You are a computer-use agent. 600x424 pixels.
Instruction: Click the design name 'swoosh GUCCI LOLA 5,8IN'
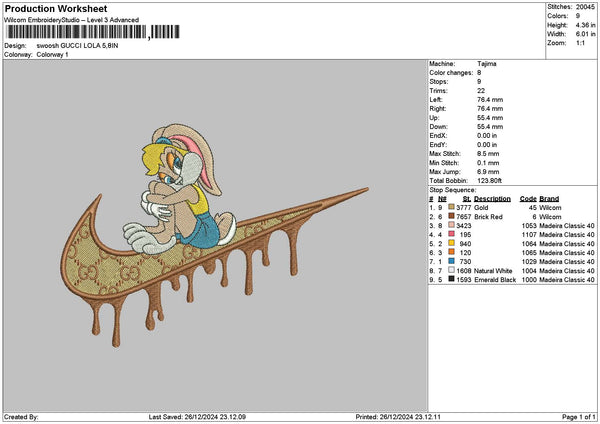[77, 46]
